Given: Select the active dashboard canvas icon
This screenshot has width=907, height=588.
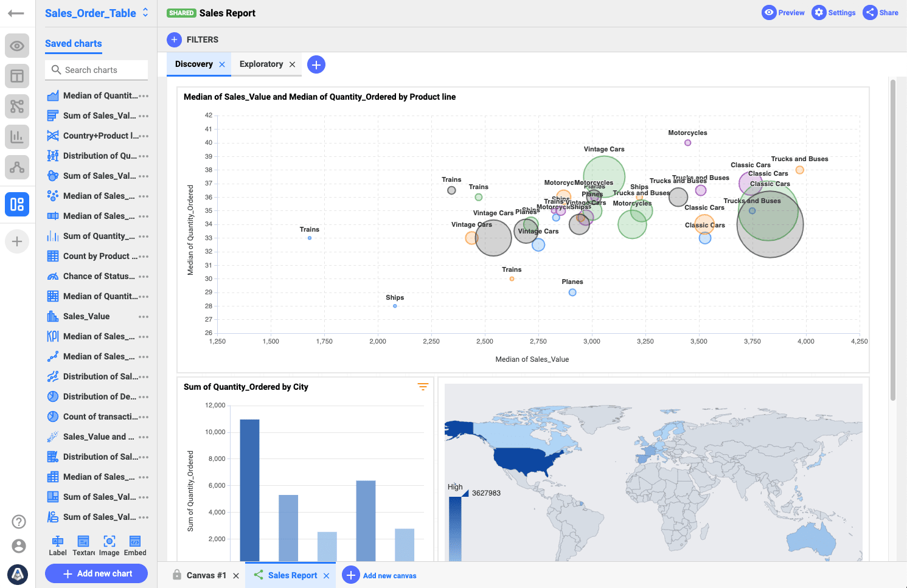Looking at the screenshot, I should click(17, 204).
